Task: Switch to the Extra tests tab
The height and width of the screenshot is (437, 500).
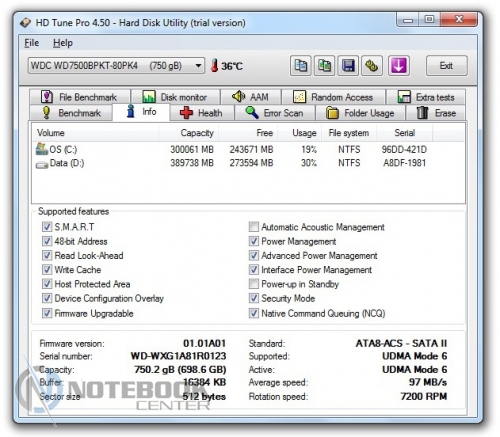Action: click(x=426, y=97)
